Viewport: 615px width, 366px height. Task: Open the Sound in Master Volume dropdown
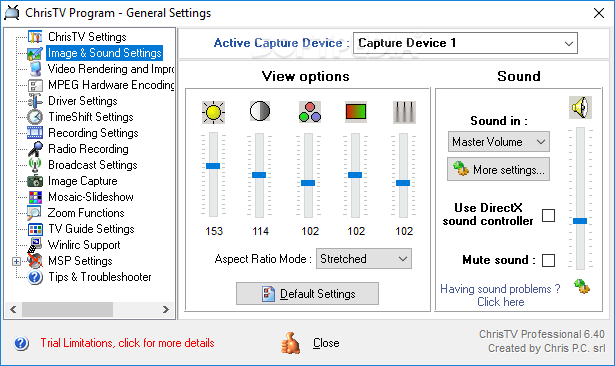pos(499,142)
